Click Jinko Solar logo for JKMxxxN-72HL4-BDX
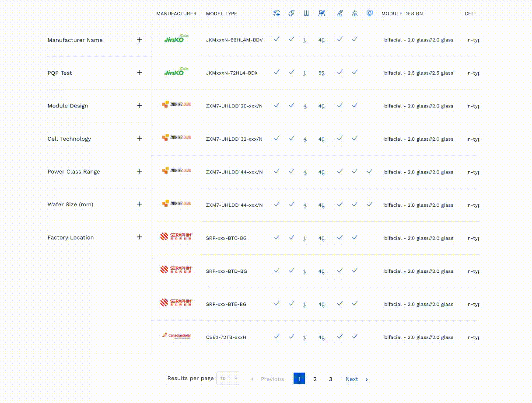Image resolution: width=532 pixels, height=403 pixels. click(176, 72)
